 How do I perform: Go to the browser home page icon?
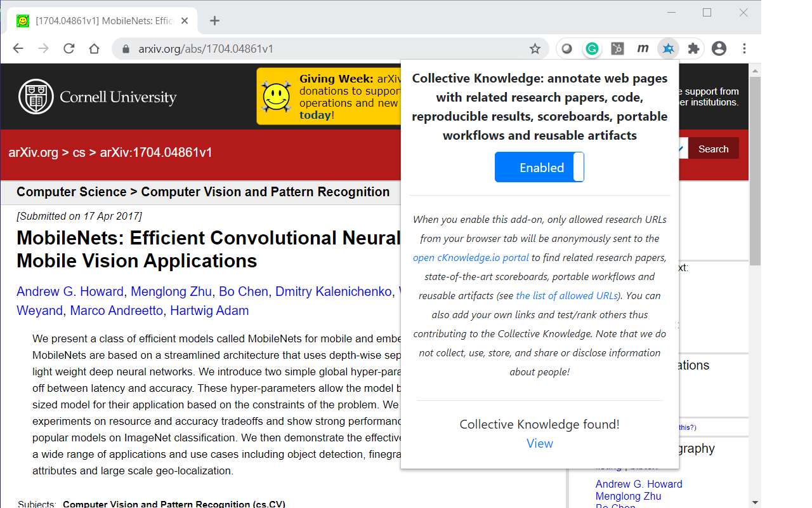click(94, 49)
